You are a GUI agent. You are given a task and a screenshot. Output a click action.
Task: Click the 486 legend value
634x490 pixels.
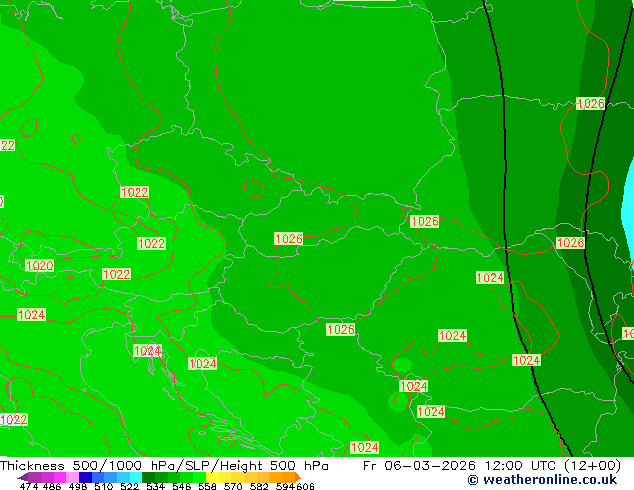(x=52, y=486)
